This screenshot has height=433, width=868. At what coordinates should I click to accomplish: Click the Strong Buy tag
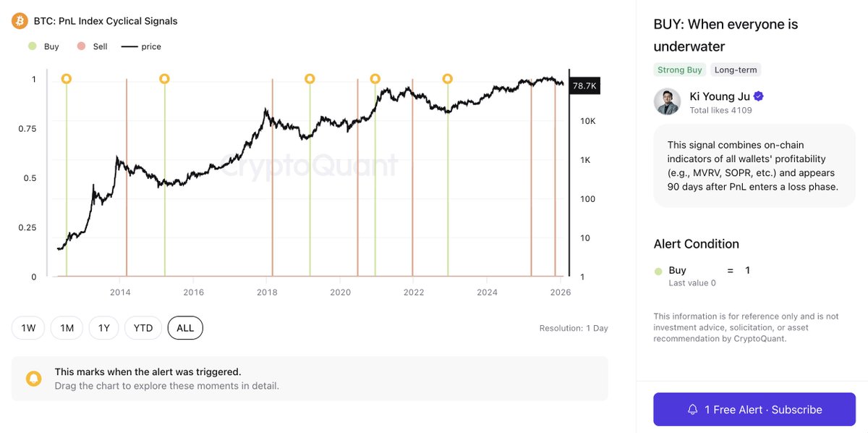point(679,70)
